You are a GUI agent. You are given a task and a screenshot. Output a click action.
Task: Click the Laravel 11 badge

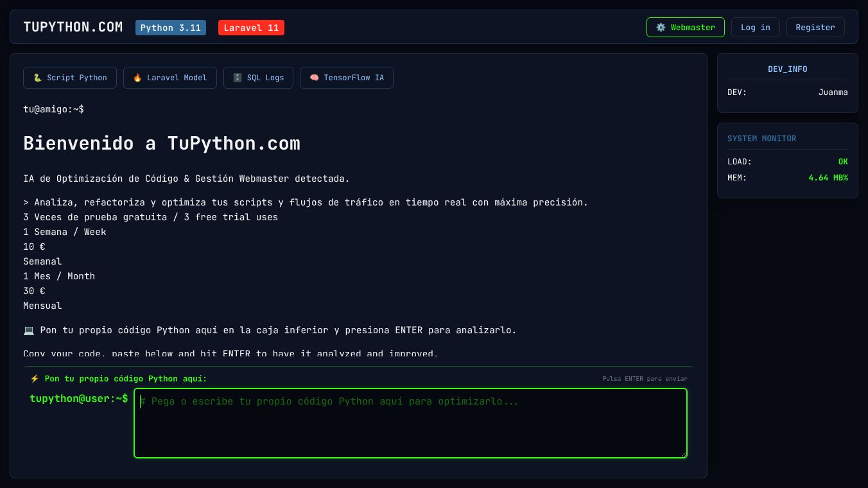(x=251, y=28)
